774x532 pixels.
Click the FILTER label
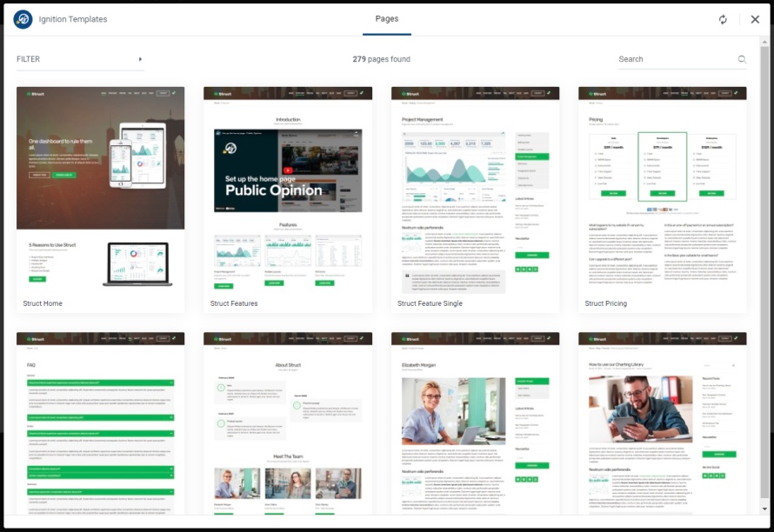28,59
